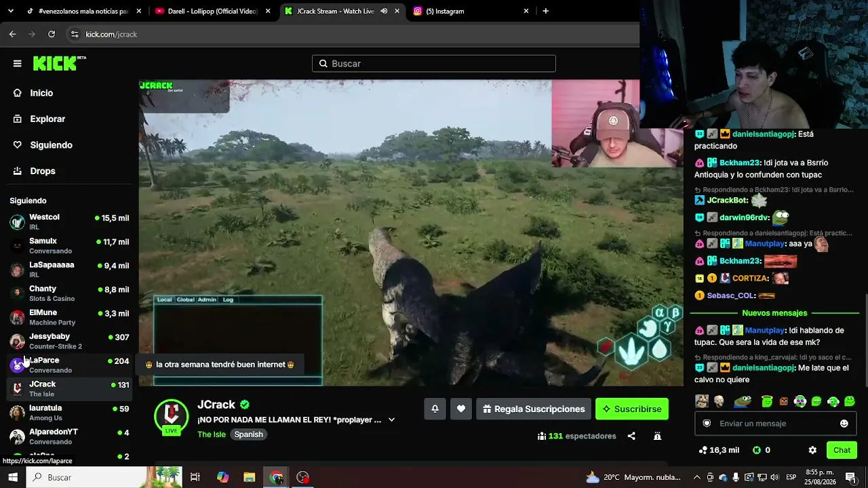This screenshot has width=868, height=488.
Task: Click the Enviar un mensaje chat field
Action: point(775,424)
